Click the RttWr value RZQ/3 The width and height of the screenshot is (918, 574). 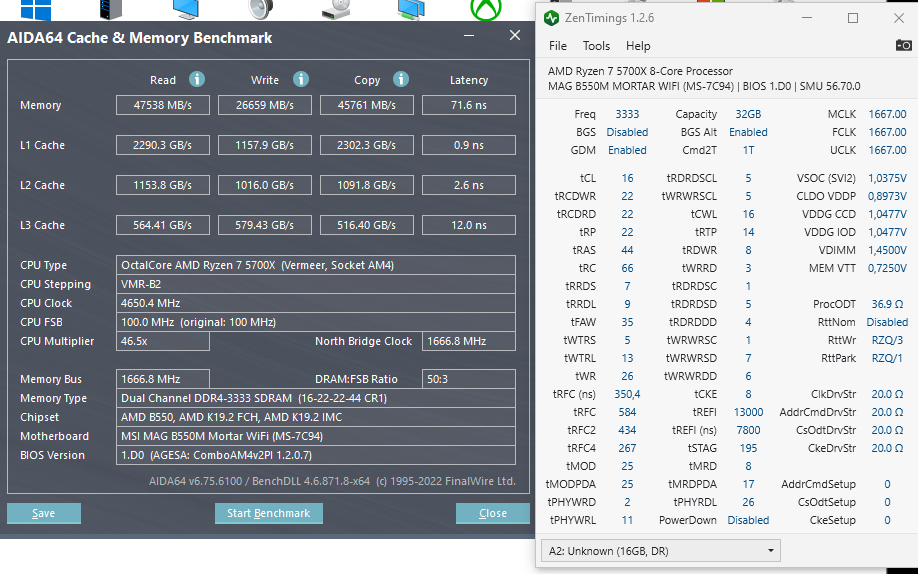click(887, 340)
